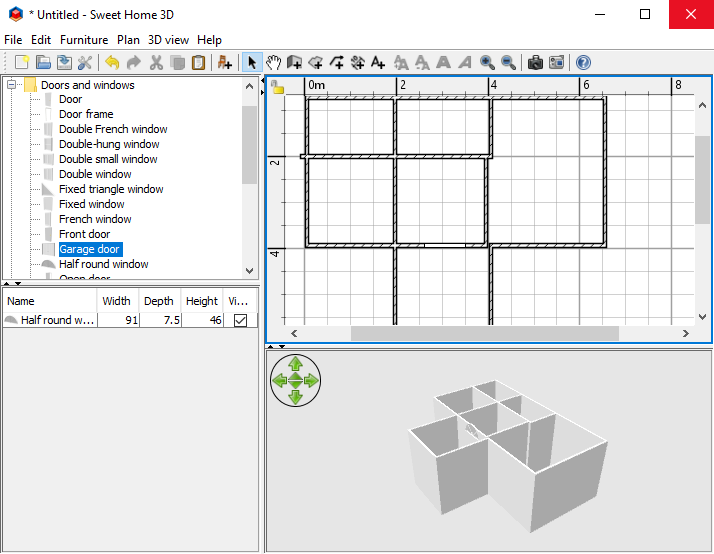Activate the Pan hand tool
Viewport: 714px width, 554px height.
point(273,62)
